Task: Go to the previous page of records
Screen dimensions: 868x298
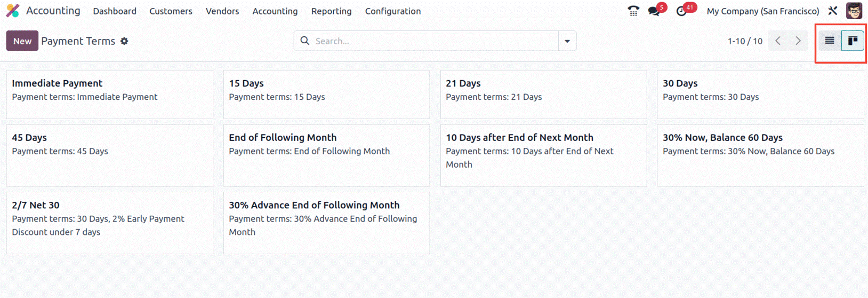Action: coord(778,41)
